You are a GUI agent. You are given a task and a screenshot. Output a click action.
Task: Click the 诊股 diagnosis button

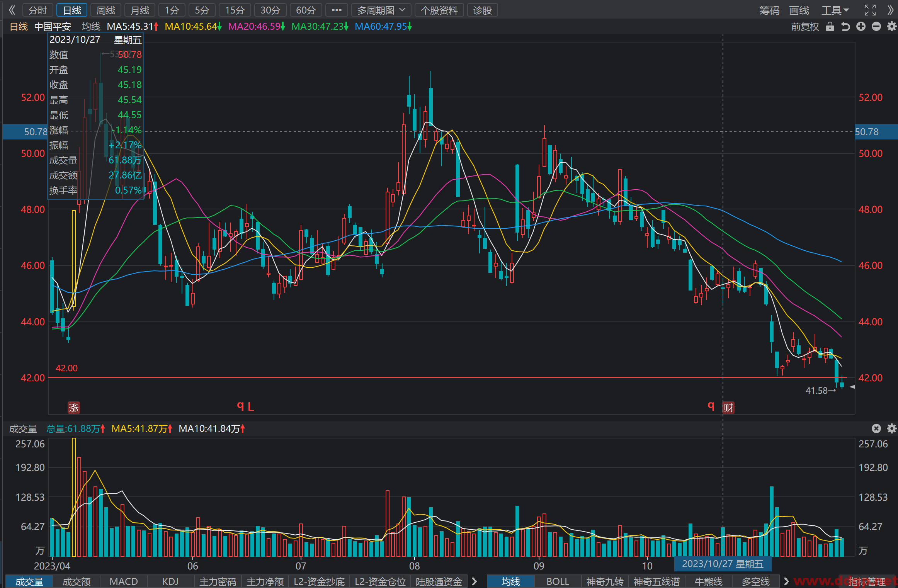click(x=482, y=10)
